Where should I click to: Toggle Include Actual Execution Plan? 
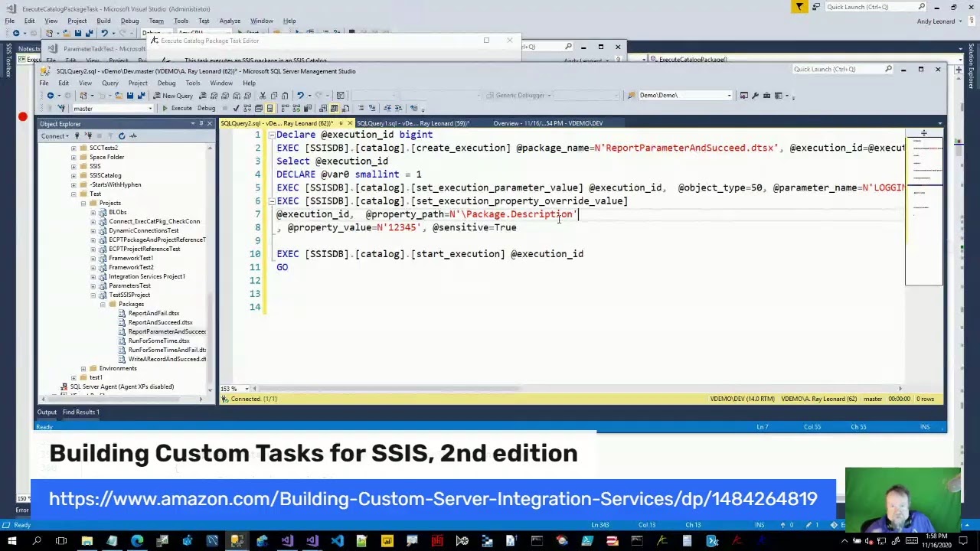[x=285, y=109]
